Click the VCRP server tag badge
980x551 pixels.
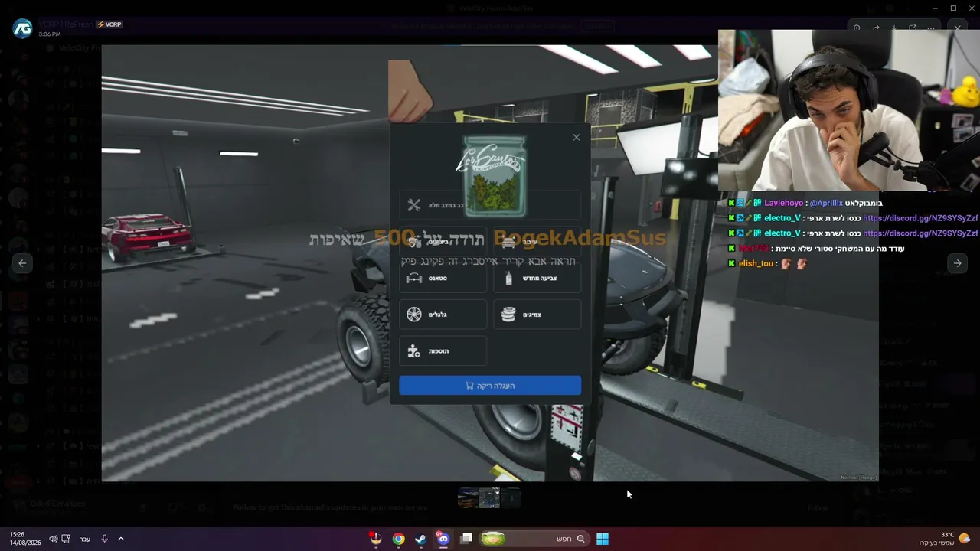(109, 24)
